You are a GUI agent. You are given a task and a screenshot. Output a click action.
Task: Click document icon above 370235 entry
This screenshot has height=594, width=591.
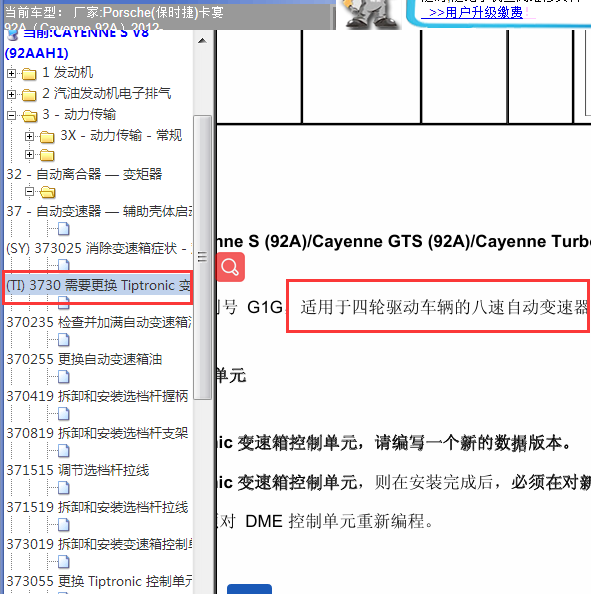64,303
